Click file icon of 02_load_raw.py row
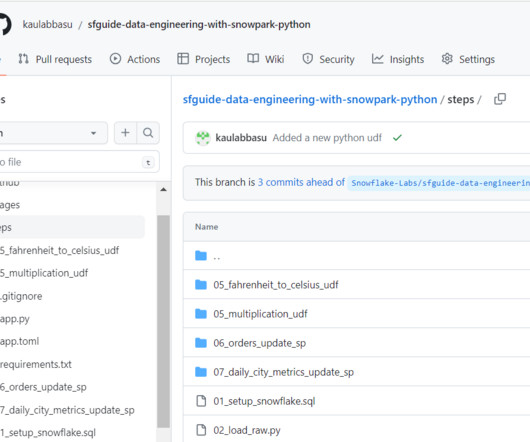Image resolution: width=530 pixels, height=442 pixels. (201, 430)
